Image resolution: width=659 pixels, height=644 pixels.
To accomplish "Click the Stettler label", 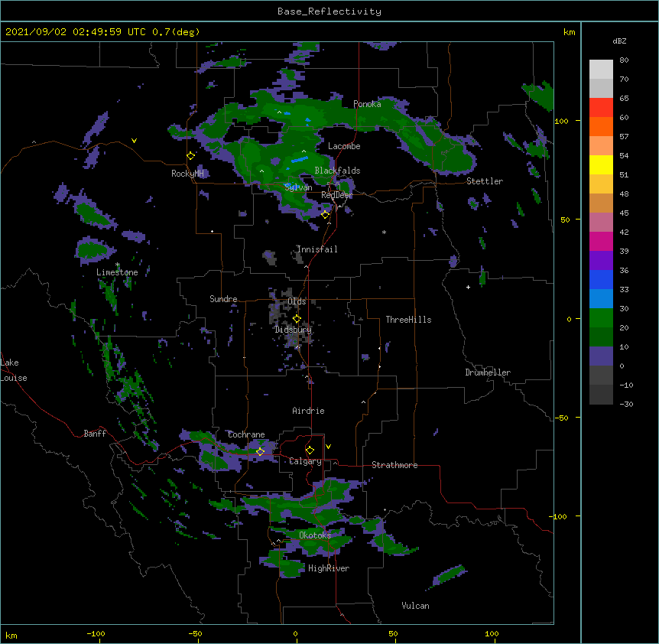I will click(485, 181).
